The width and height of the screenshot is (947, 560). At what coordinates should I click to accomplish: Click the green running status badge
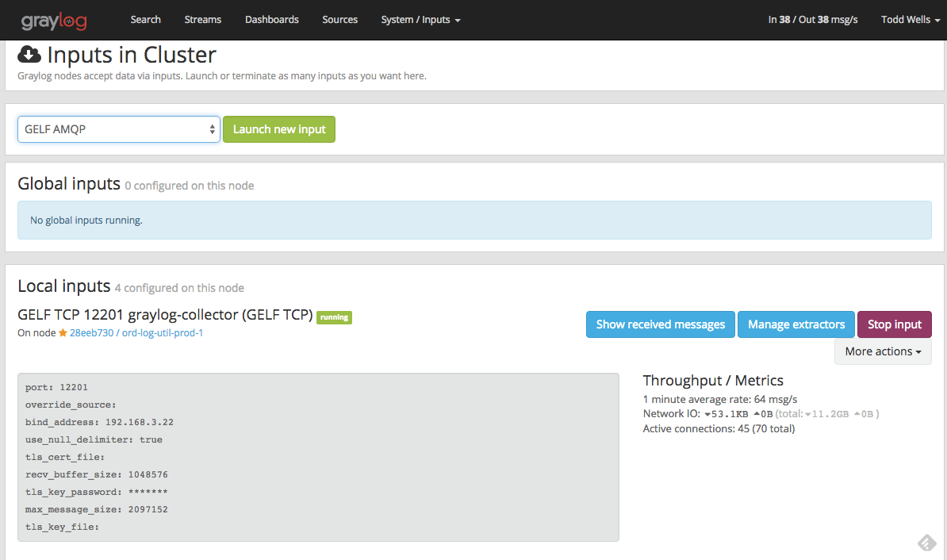[x=334, y=317]
